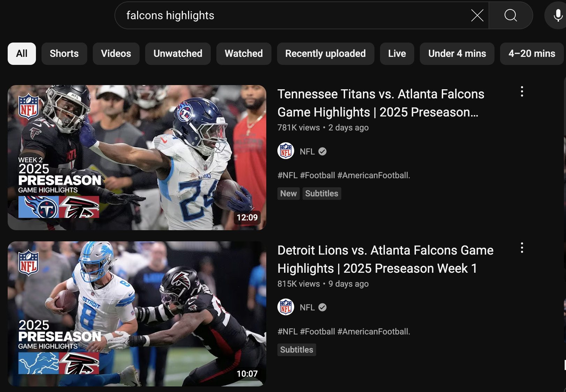The image size is (566, 392).
Task: Play the Titans vs. Falcons thumbnail
Action: pos(137,158)
